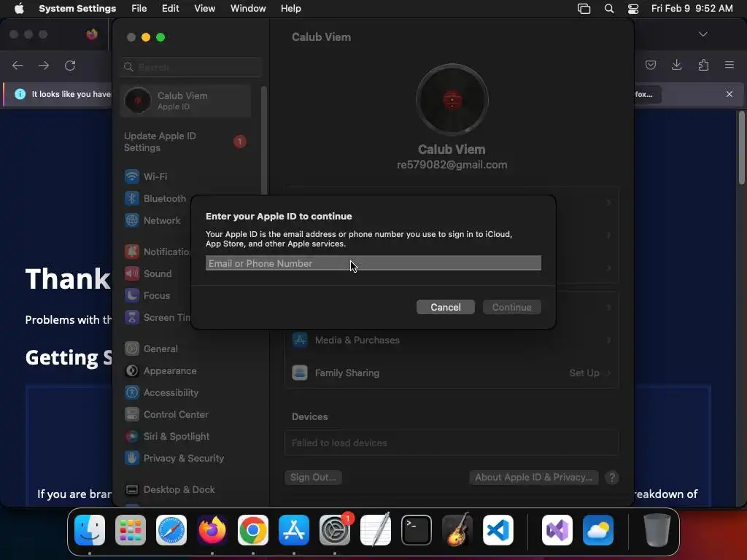Image resolution: width=747 pixels, height=560 pixels.
Task: Click the Email or Phone Number field
Action: [373, 262]
